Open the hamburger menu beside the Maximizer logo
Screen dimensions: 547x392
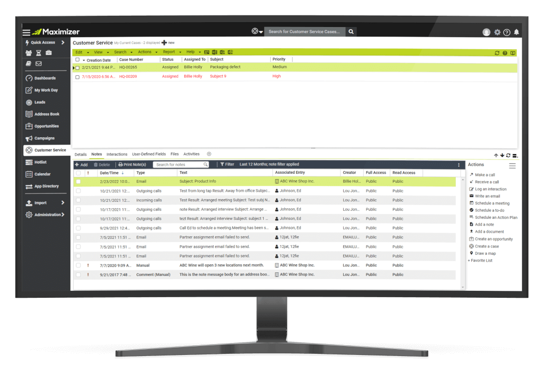point(26,32)
